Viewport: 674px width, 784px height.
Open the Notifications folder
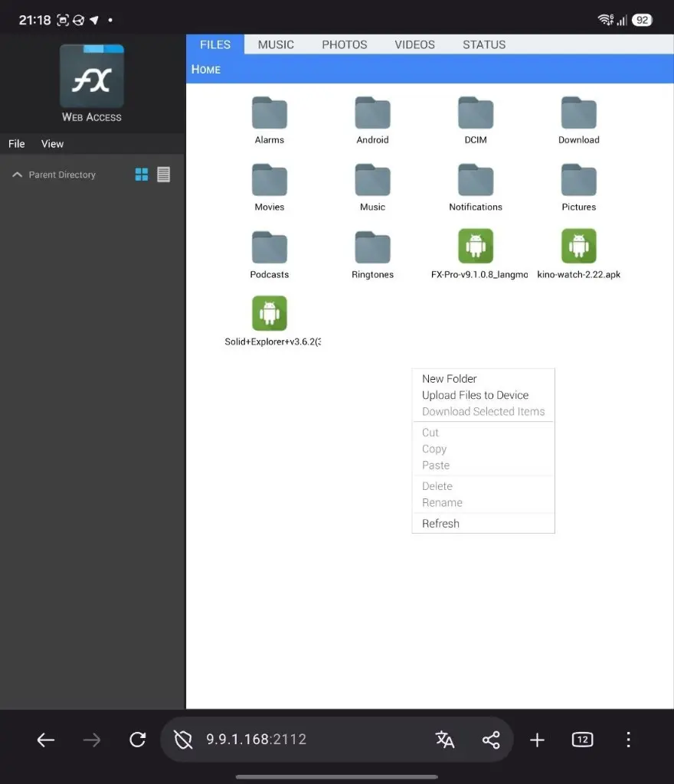point(476,188)
